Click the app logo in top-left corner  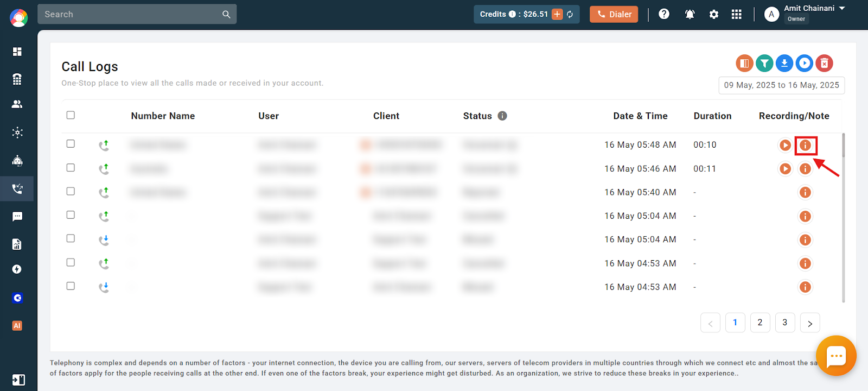[18, 18]
